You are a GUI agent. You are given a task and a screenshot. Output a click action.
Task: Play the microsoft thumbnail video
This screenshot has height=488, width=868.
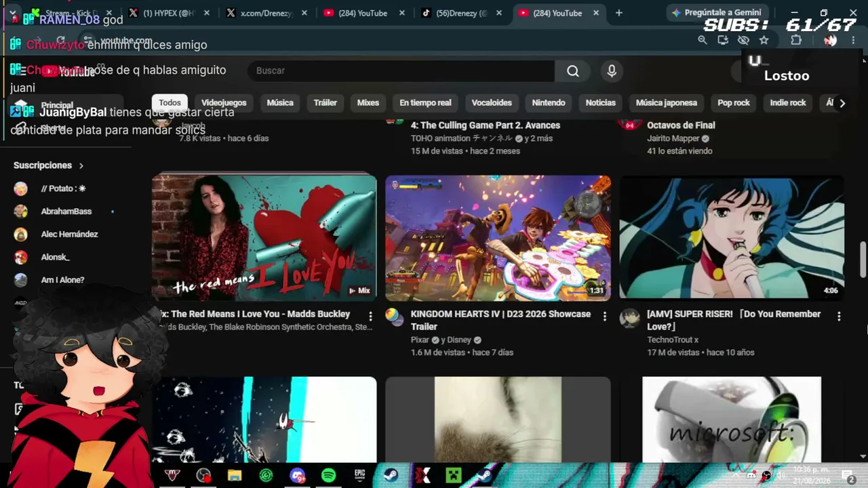tap(732, 419)
